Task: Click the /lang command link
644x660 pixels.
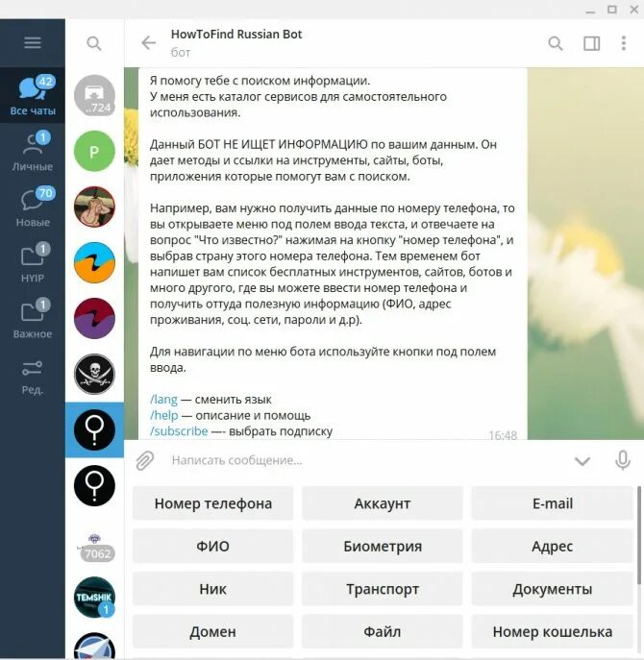Action: click(x=163, y=399)
